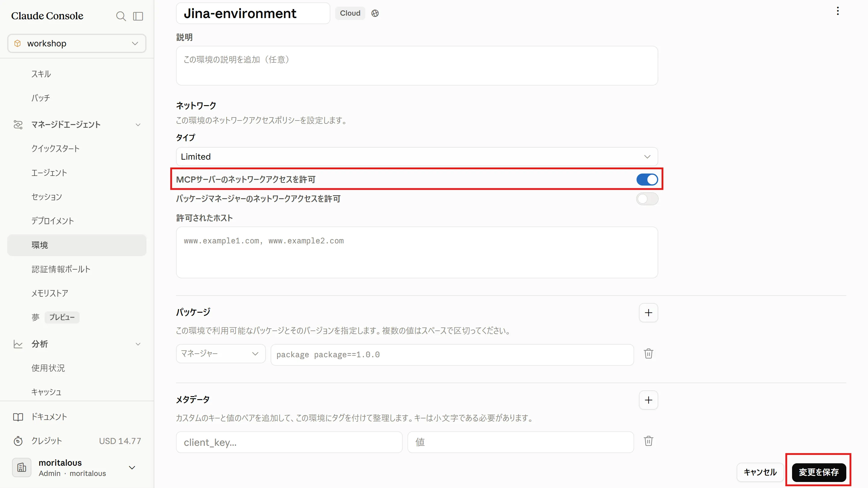Add a new package with plus button
Viewport: 868px width, 488px height.
648,313
